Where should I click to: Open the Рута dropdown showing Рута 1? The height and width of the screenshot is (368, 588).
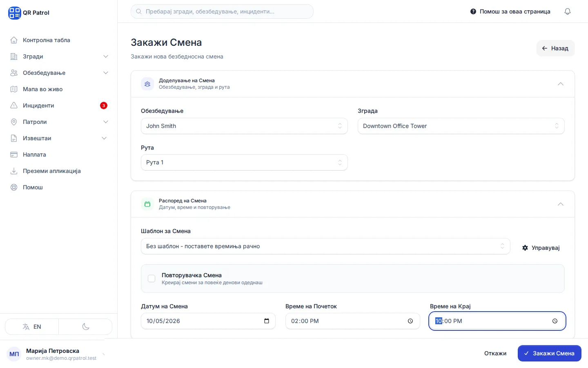tap(244, 162)
